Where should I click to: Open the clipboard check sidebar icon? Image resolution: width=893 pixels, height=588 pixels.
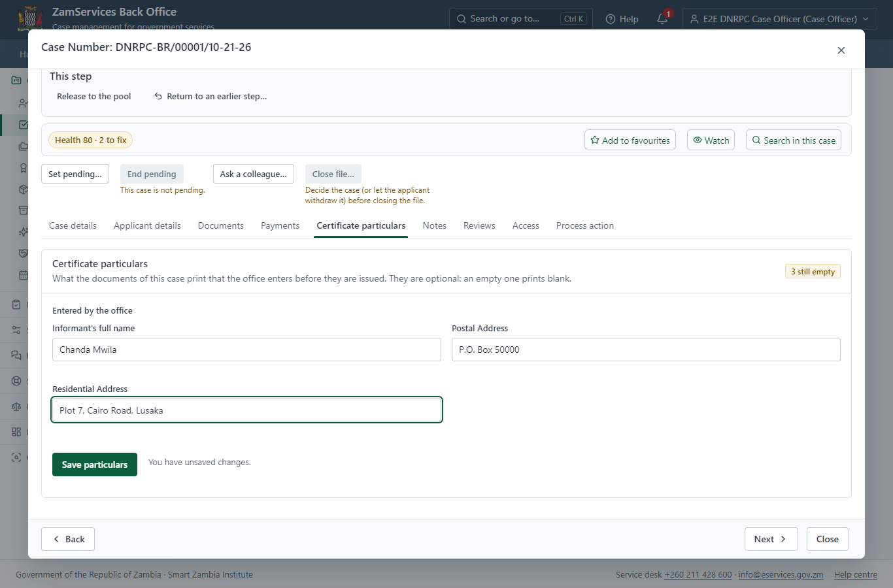(x=16, y=304)
